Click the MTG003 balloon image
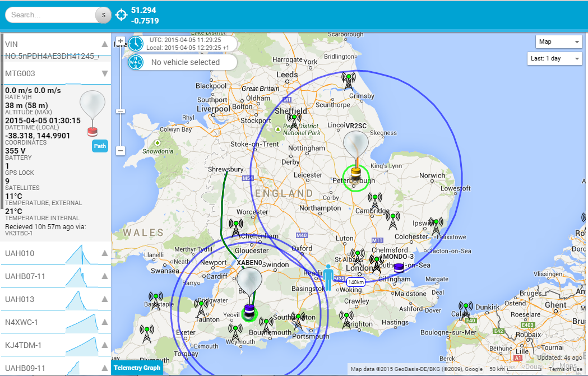The height and width of the screenshot is (376, 588). click(x=92, y=113)
